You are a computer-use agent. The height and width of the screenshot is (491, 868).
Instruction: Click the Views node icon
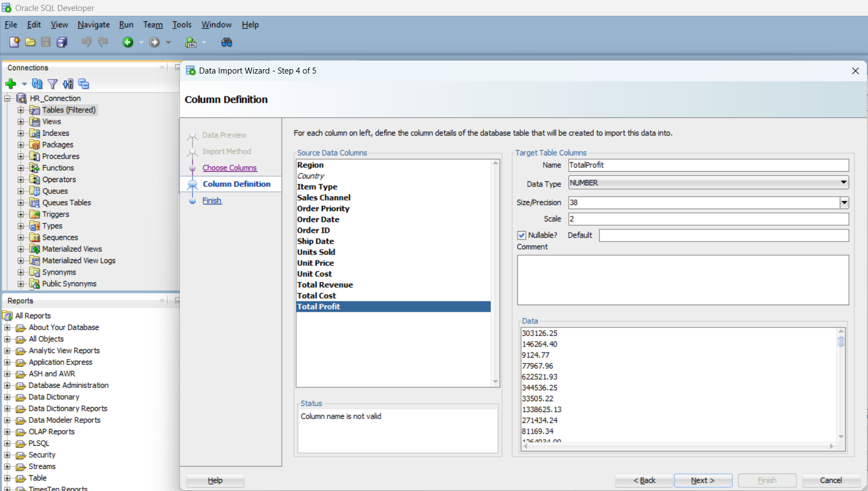[x=35, y=122]
